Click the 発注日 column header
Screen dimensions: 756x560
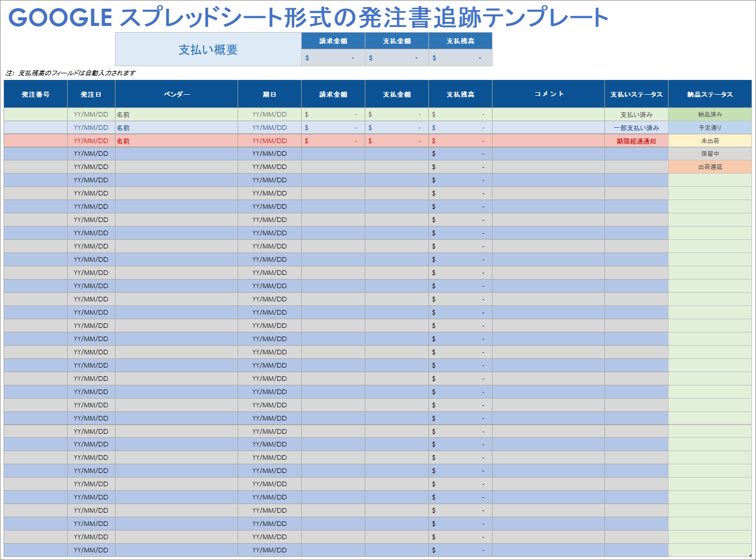click(91, 94)
